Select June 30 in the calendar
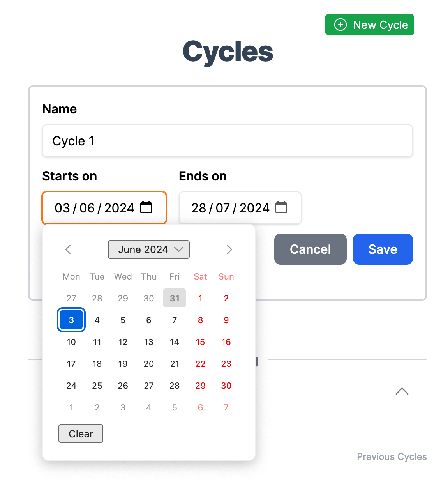The height and width of the screenshot is (483, 448). coord(226,386)
